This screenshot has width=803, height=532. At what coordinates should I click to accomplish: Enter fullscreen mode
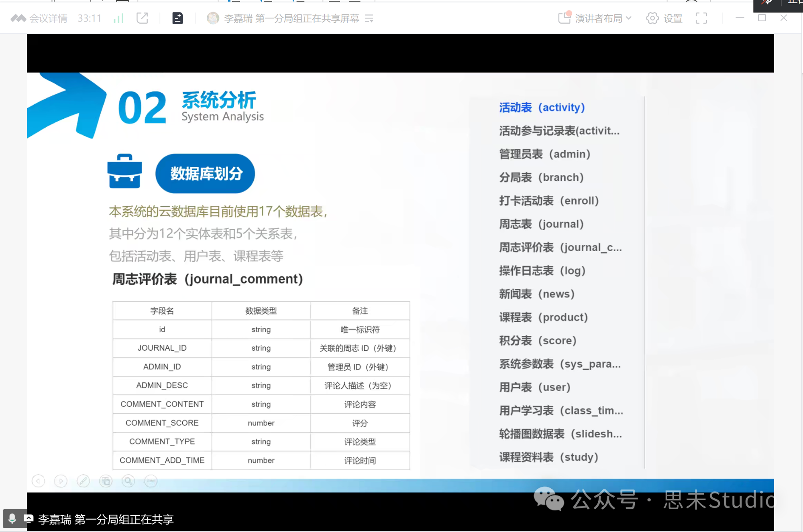pos(701,18)
